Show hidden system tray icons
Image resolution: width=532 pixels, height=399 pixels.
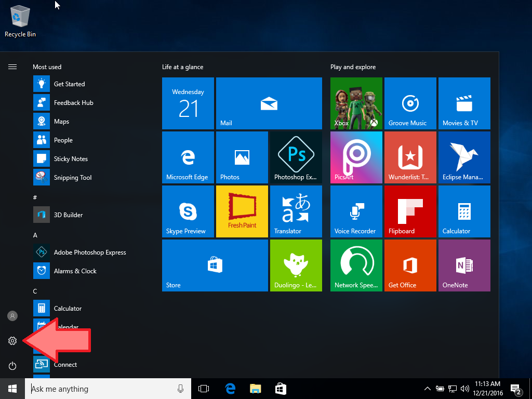coord(428,389)
